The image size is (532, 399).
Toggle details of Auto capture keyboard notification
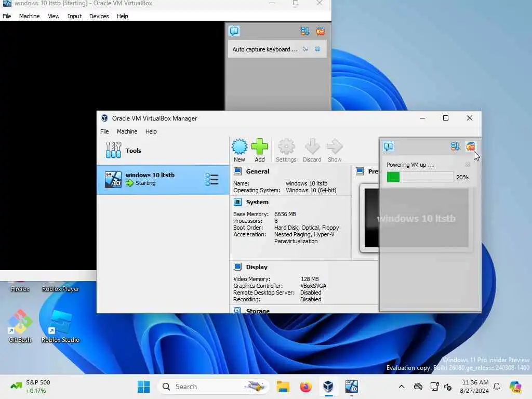pos(305,49)
